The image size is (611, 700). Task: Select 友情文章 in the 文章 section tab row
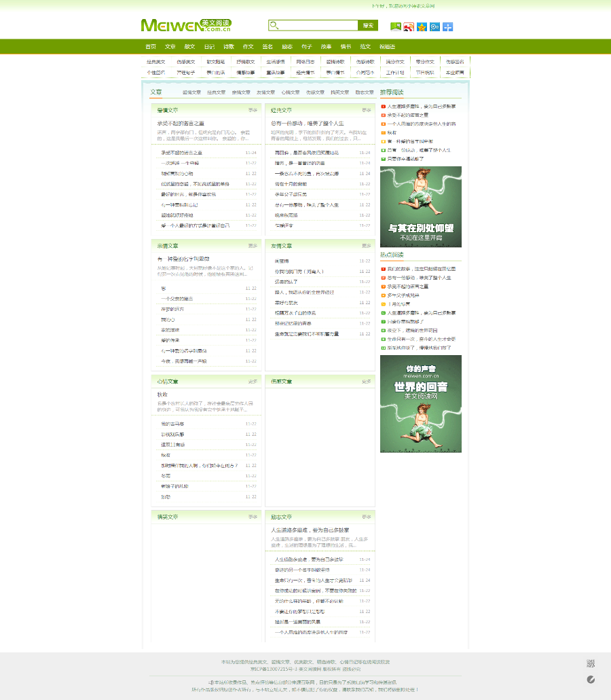[266, 92]
